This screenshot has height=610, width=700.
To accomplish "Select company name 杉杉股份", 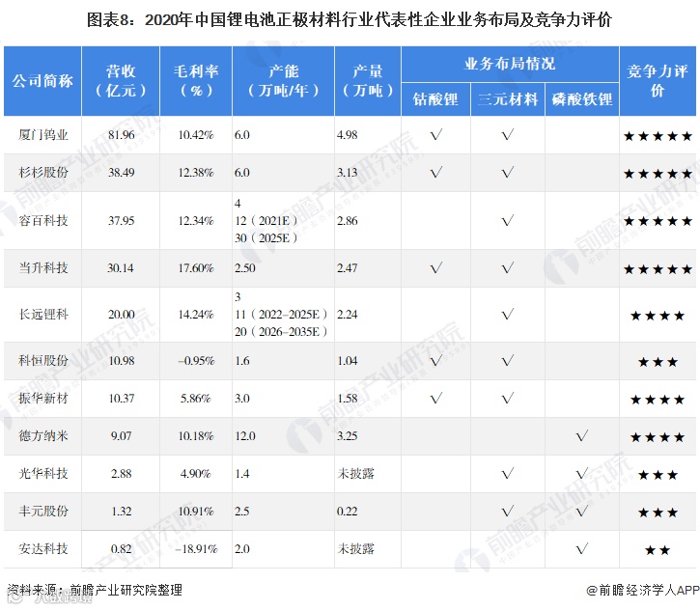I will pyautogui.click(x=42, y=172).
